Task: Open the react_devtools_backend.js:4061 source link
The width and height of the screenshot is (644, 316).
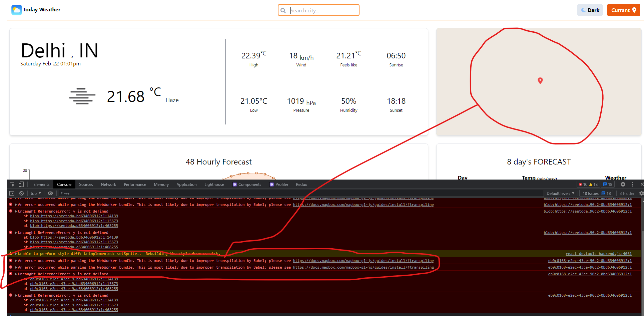Action: click(x=599, y=254)
